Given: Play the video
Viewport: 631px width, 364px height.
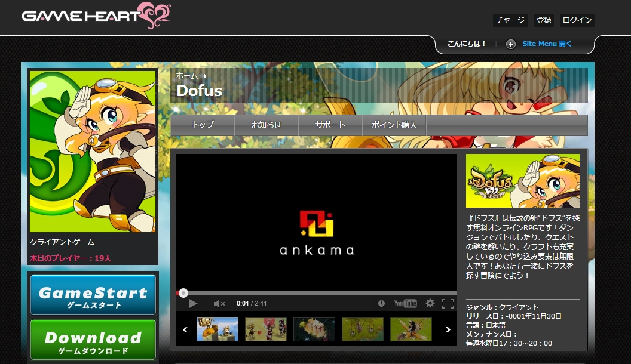Looking at the screenshot, I should pyautogui.click(x=193, y=304).
